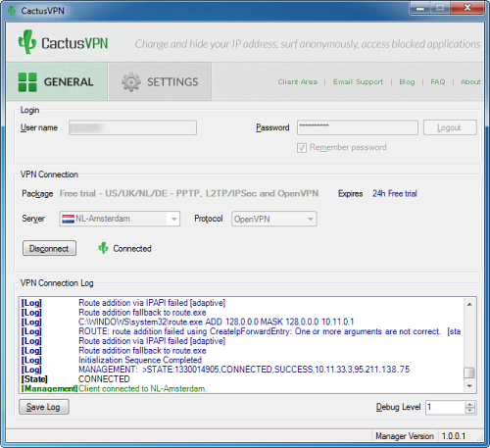Maximize the CactusVPN window

[x=440, y=8]
